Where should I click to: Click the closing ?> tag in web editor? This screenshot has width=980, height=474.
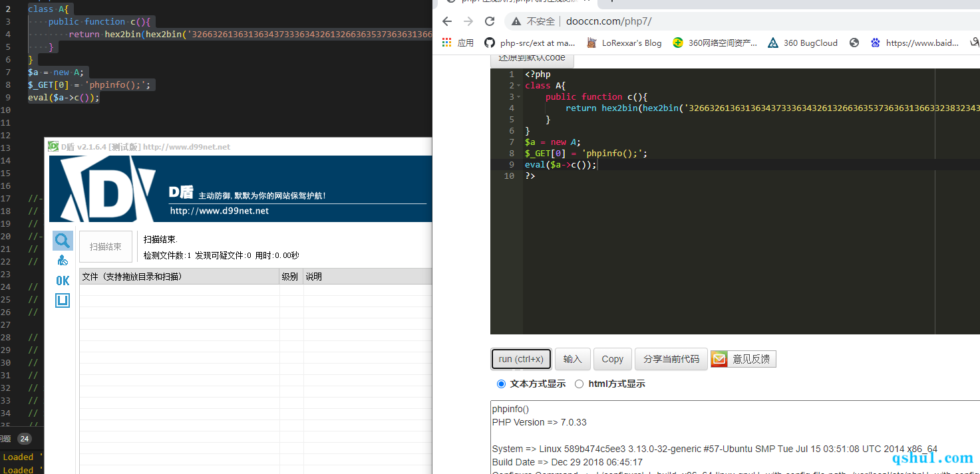coord(530,176)
